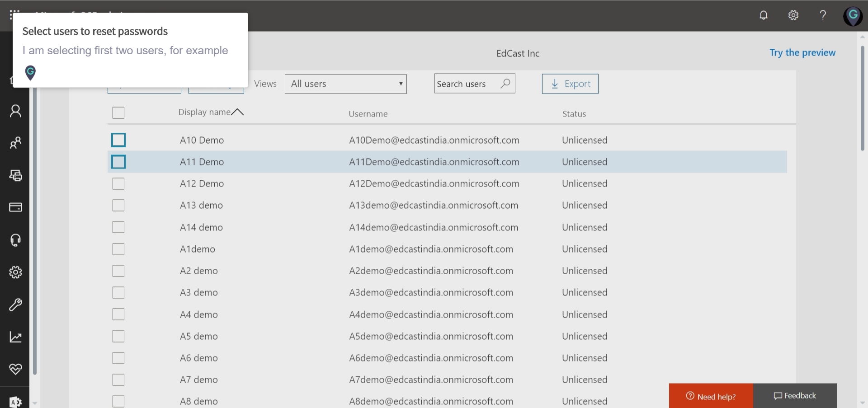868x408 pixels.
Task: Check the A2 demo user checkbox
Action: (118, 271)
